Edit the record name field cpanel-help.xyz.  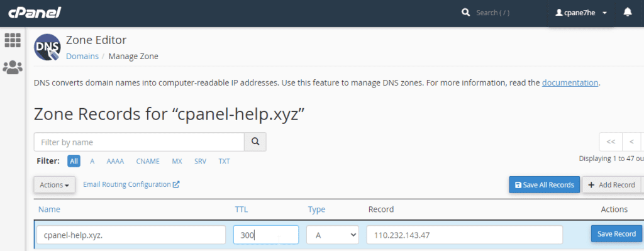click(x=131, y=235)
